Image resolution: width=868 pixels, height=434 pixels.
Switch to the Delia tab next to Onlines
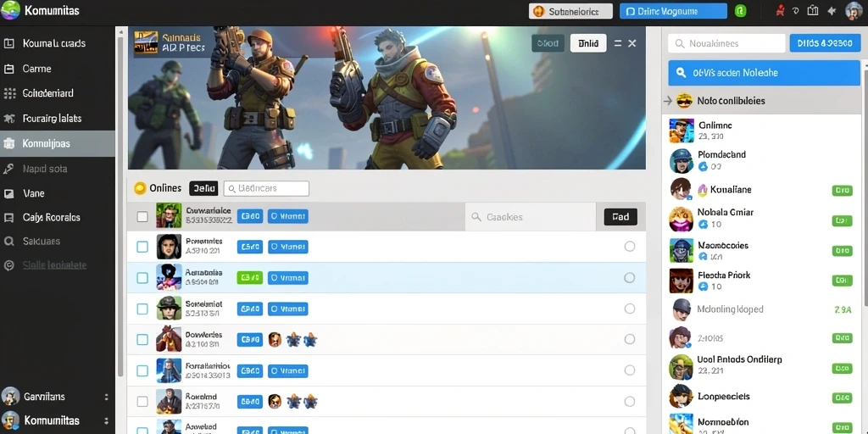click(203, 188)
